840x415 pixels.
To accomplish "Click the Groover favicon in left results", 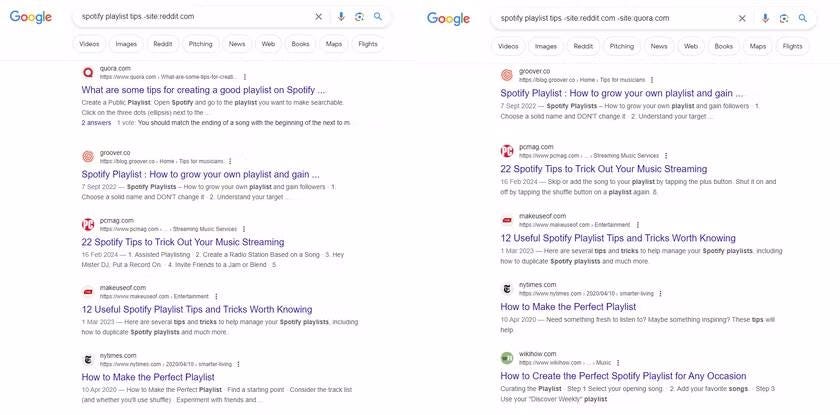I will (x=88, y=156).
